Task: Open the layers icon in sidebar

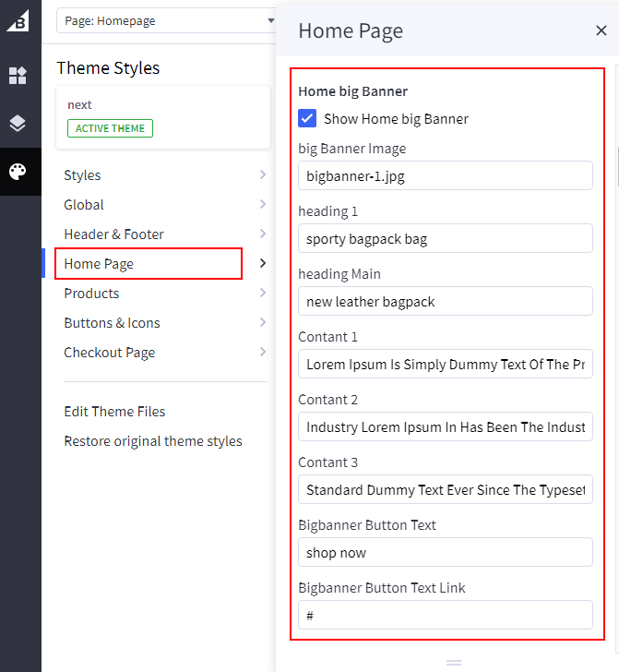Action: coord(18,124)
